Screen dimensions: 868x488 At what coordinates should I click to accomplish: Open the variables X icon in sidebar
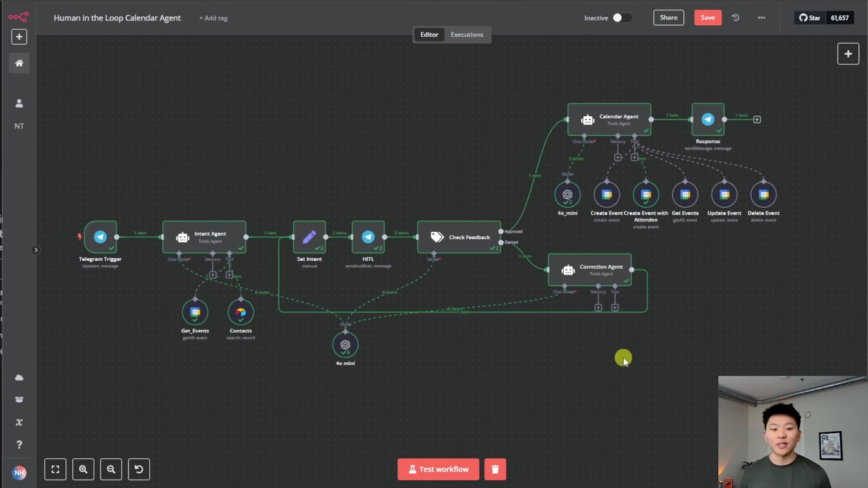19,422
